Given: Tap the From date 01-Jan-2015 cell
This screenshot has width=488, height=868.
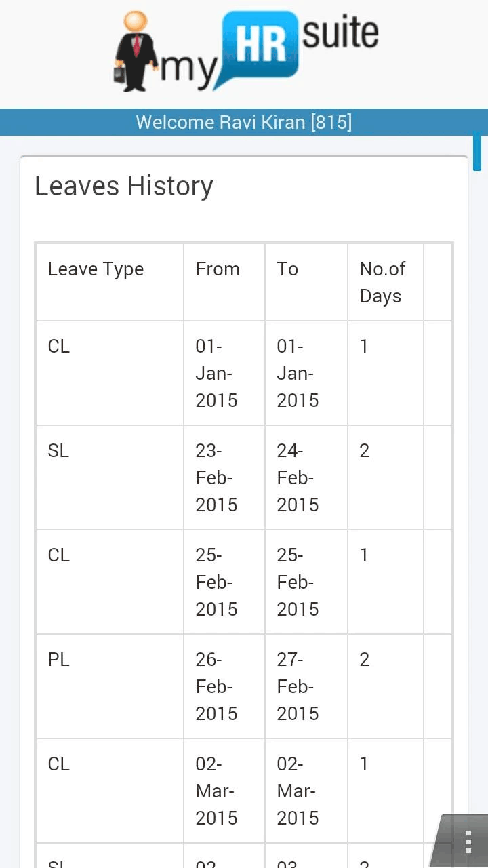Looking at the screenshot, I should 216,373.
